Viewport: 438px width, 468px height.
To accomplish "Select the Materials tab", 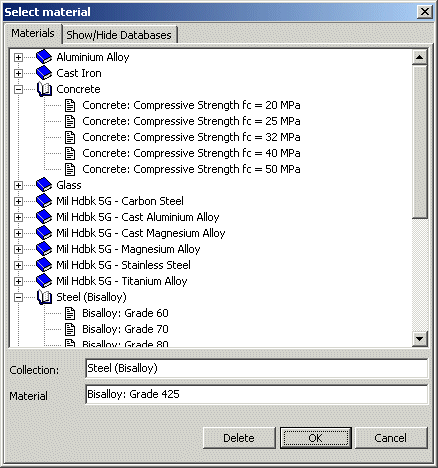I will click(33, 33).
